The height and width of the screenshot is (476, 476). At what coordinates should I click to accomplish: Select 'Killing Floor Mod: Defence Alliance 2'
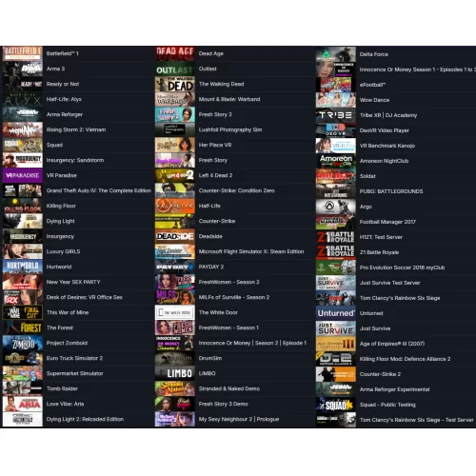(x=405, y=359)
